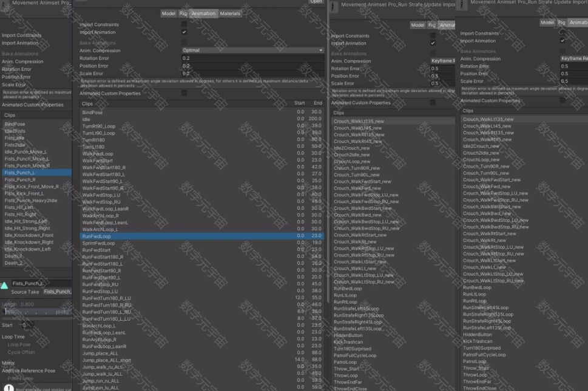The height and width of the screenshot is (391, 588).
Task: Click the Additive Reference Pose label
Action: pos(29,371)
